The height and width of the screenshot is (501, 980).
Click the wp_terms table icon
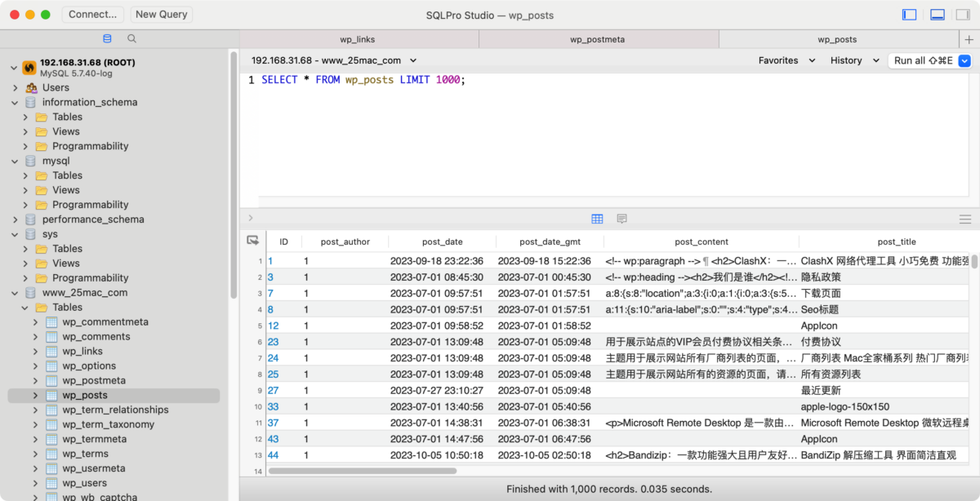51,454
